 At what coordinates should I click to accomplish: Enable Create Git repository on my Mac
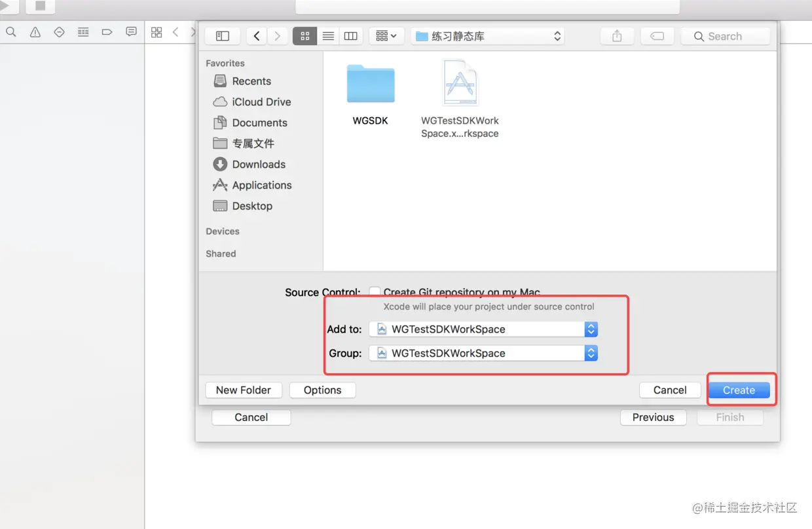coord(375,292)
